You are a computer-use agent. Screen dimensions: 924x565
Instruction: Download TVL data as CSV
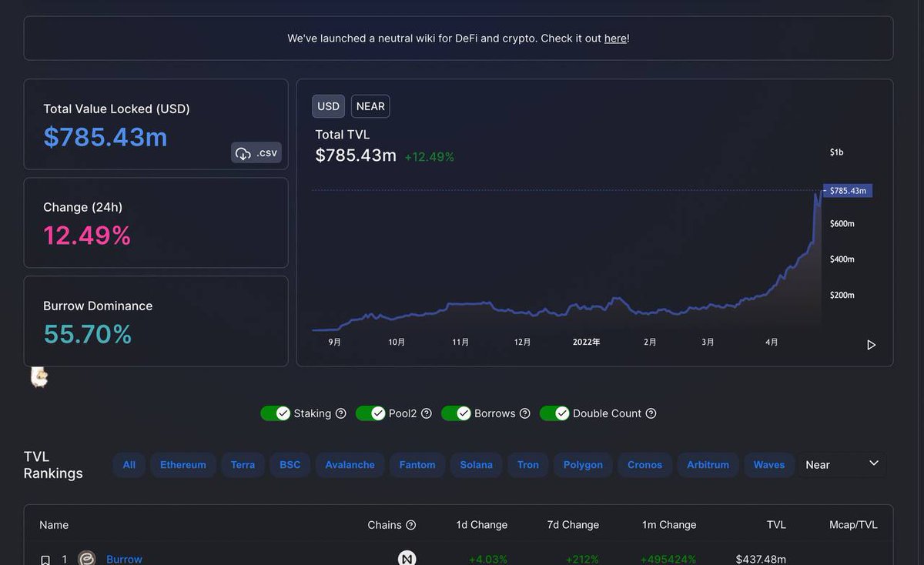[x=256, y=152]
